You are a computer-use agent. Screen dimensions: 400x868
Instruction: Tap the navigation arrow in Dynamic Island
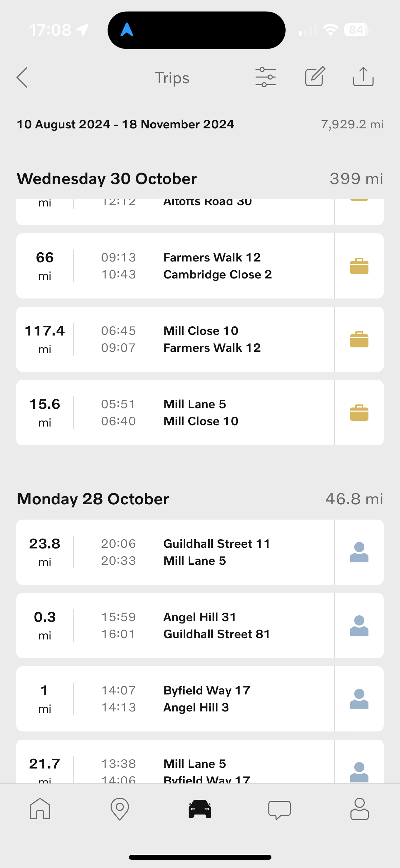coord(127,30)
